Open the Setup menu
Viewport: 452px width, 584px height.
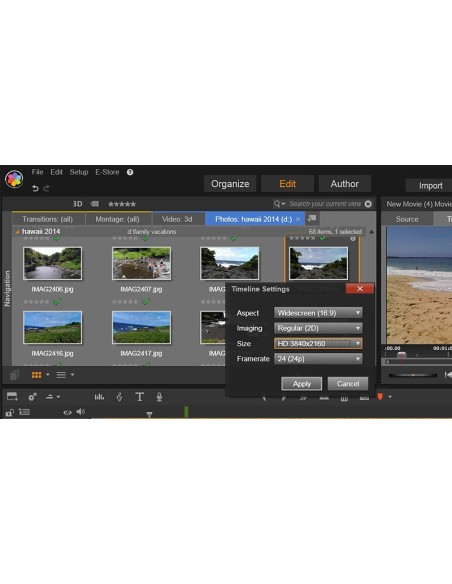click(x=79, y=172)
